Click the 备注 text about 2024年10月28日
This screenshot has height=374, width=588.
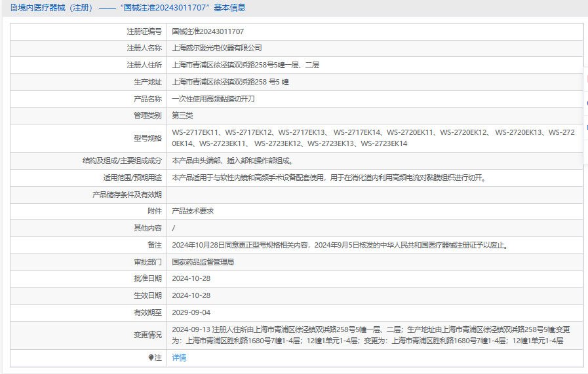(340, 245)
